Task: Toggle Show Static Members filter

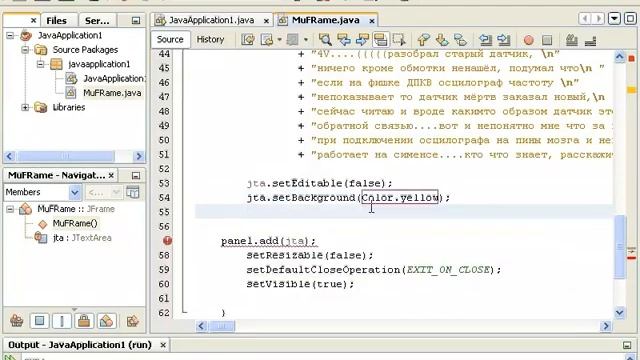Action: point(62,321)
